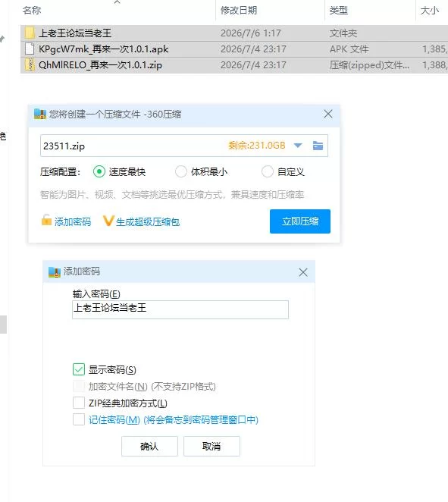The height and width of the screenshot is (502, 448).
Task: Click 剩余:231.0GB free space text
Action: [x=257, y=146]
